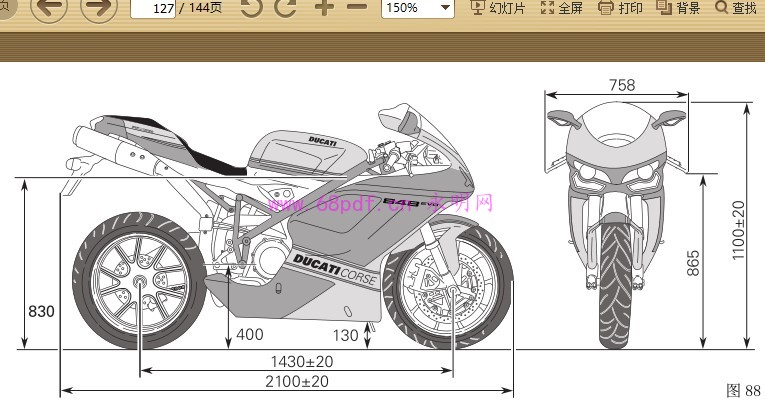The image size is (765, 401).
Task: Click the 830 seat height label
Action: coord(41,311)
